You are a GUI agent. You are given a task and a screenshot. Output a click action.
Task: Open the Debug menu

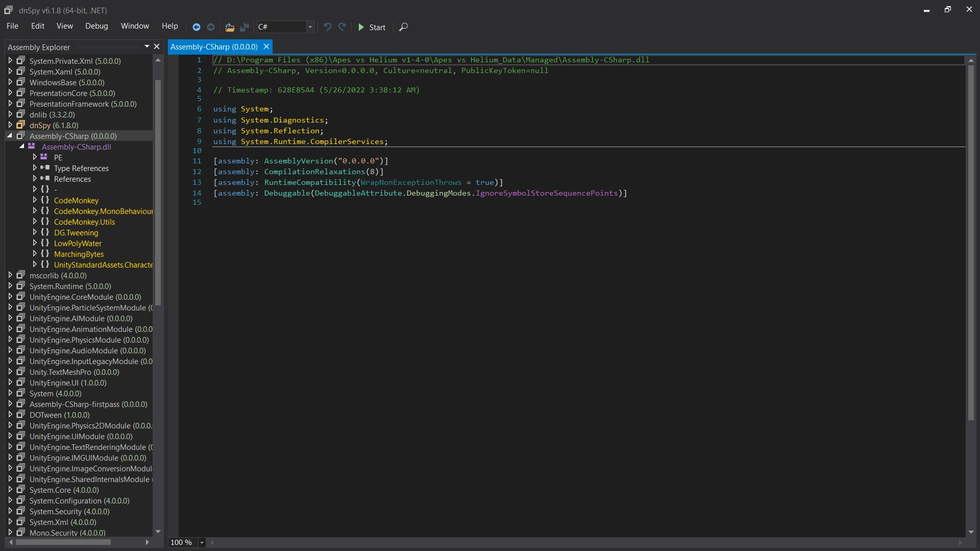pos(96,26)
